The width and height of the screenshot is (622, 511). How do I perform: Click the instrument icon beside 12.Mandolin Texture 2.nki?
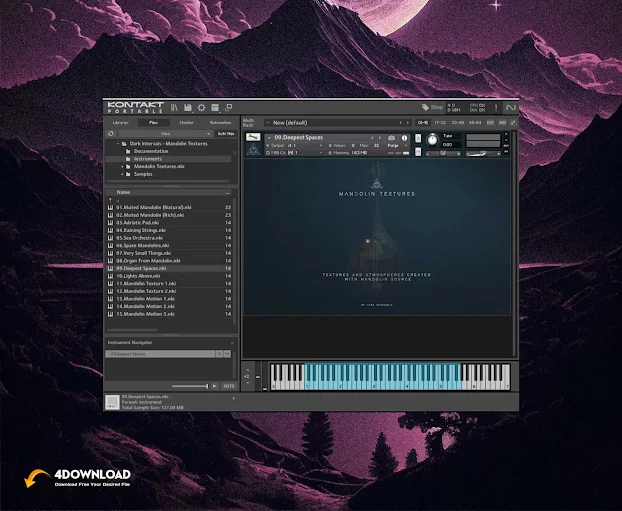coord(110,291)
